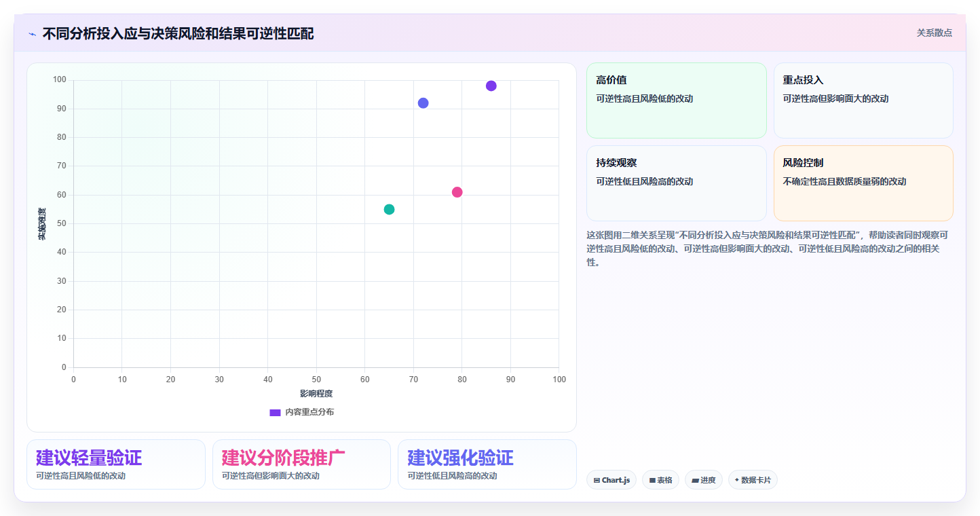980x516 pixels.
Task: Open the 高价值 card
Action: click(x=676, y=100)
